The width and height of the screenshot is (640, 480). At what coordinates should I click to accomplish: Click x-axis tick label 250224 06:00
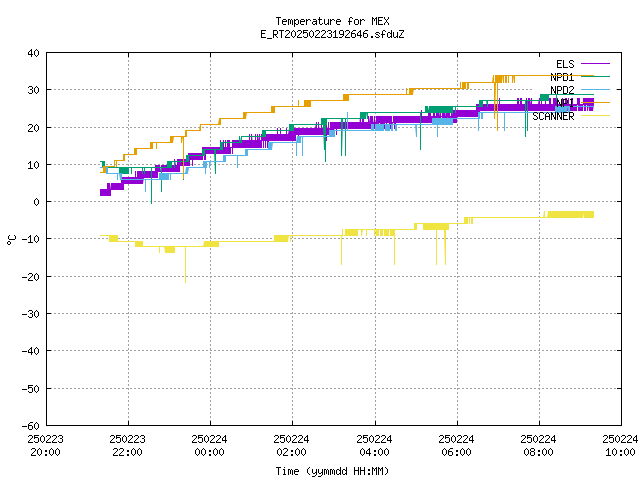456,446
